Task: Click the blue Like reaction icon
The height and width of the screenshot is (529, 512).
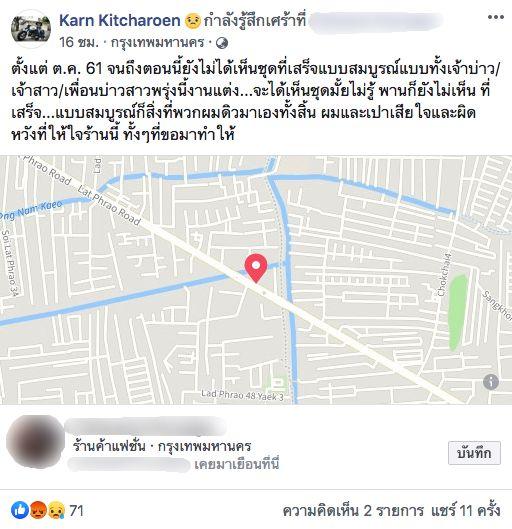Action: [x=20, y=510]
